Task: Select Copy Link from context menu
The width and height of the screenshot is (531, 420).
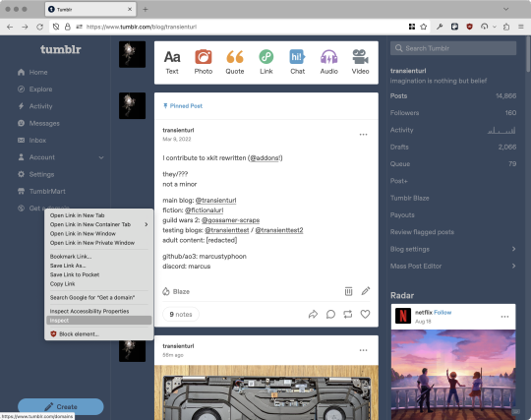Action: click(98, 283)
